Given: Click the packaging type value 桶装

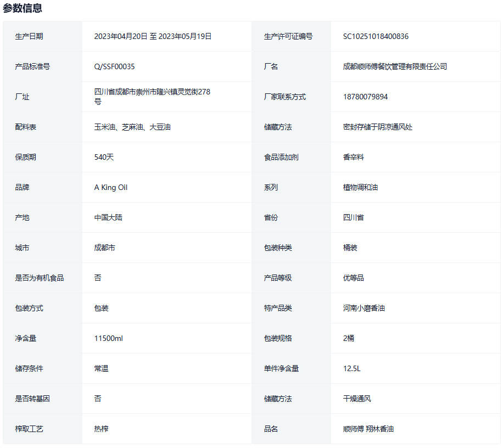Looking at the screenshot, I should point(350,248).
